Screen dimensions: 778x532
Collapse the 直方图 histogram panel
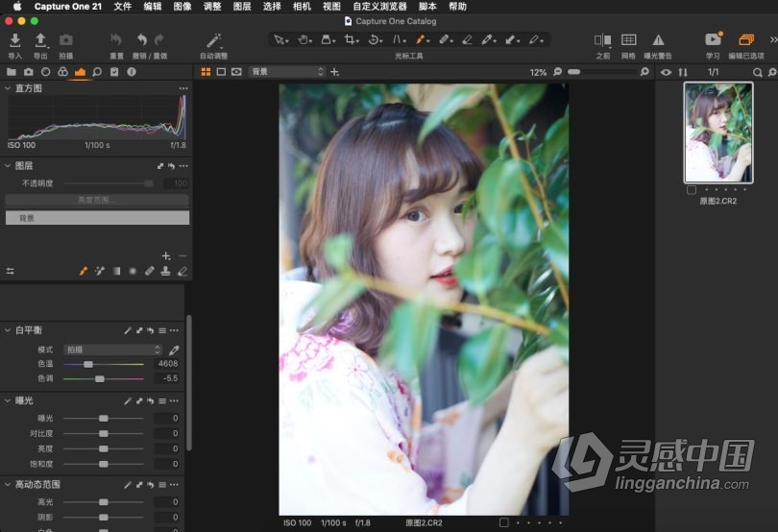[8, 88]
